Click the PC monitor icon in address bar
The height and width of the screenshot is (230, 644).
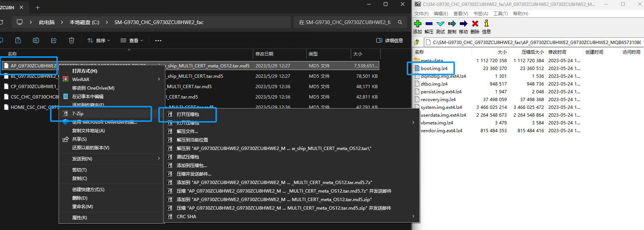coord(20,22)
